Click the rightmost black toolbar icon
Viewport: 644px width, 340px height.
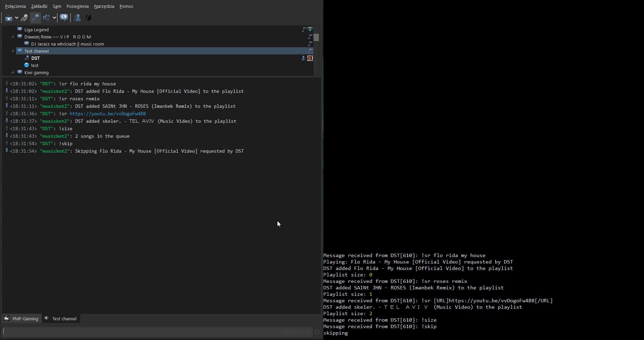click(x=88, y=18)
